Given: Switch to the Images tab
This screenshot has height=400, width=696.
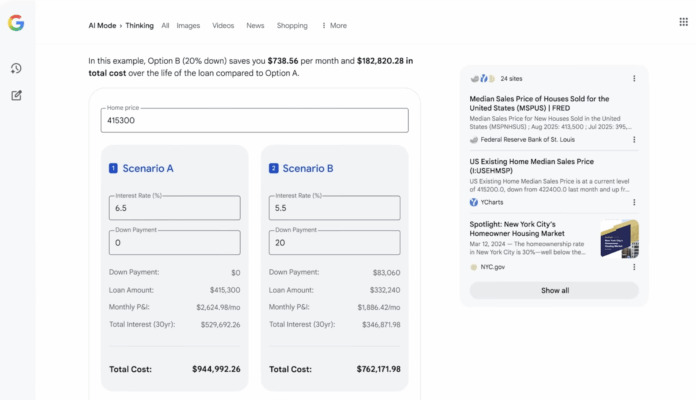Looking at the screenshot, I should click(x=188, y=25).
